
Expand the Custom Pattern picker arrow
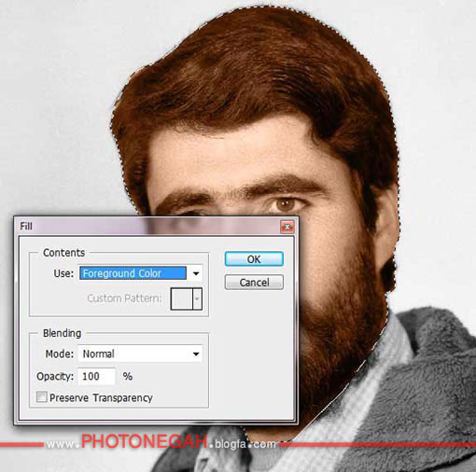click(197, 298)
